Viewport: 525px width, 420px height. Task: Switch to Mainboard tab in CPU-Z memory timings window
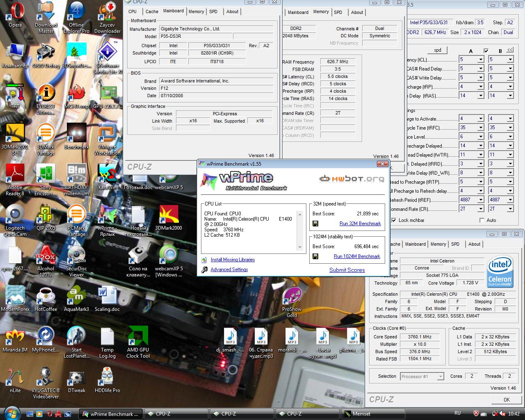click(x=298, y=12)
